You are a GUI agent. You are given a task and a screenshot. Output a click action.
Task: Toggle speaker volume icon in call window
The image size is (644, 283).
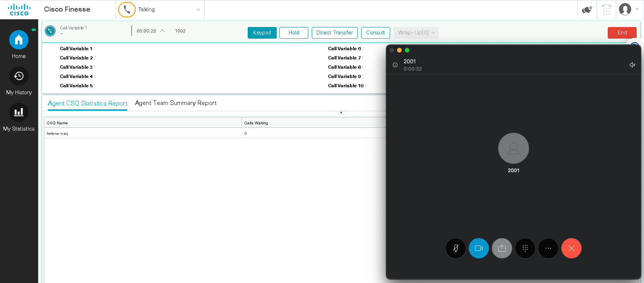point(632,65)
